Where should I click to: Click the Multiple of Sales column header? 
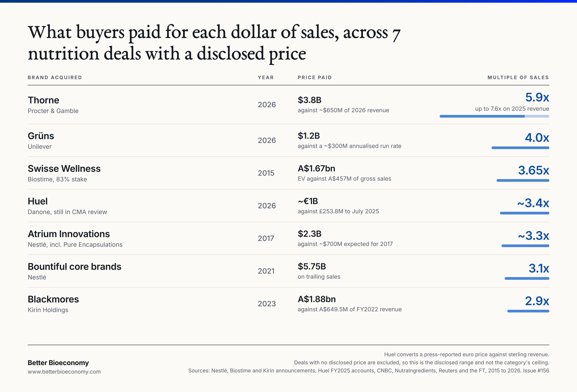(x=518, y=77)
